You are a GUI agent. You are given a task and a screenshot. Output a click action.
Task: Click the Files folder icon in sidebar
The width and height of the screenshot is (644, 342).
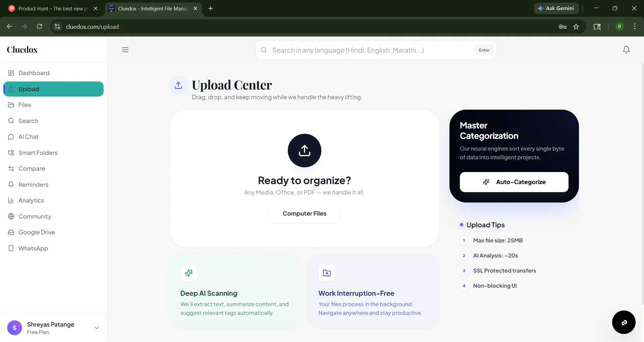[11, 105]
